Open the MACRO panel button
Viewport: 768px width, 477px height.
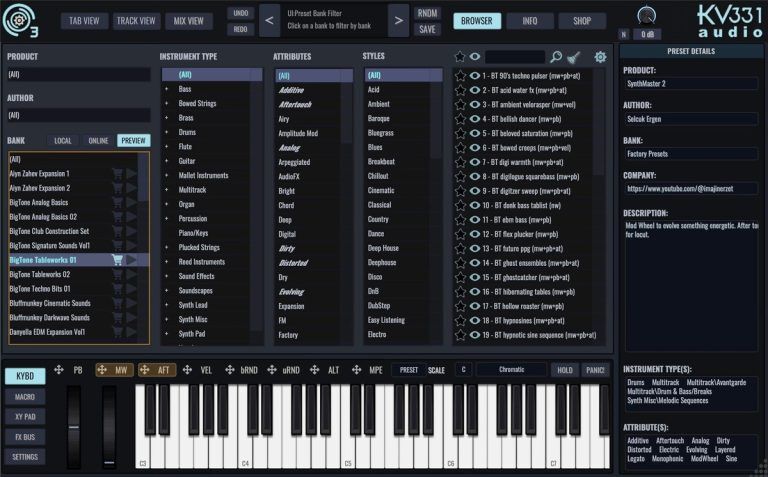click(x=25, y=397)
